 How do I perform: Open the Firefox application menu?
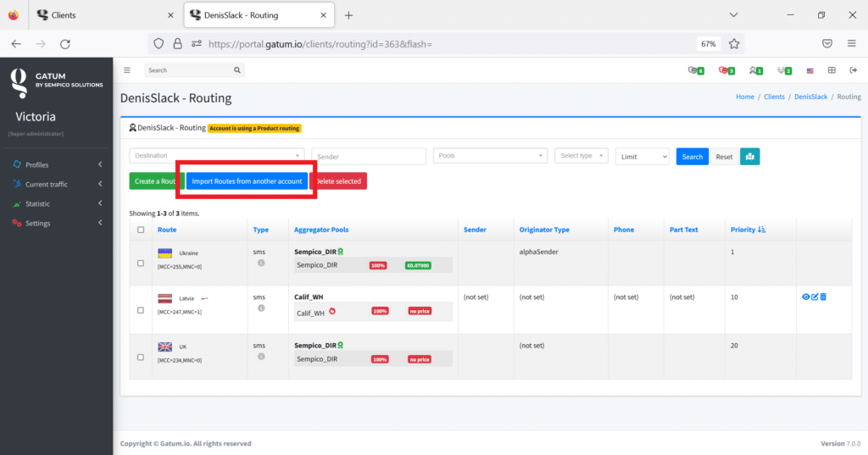(851, 44)
